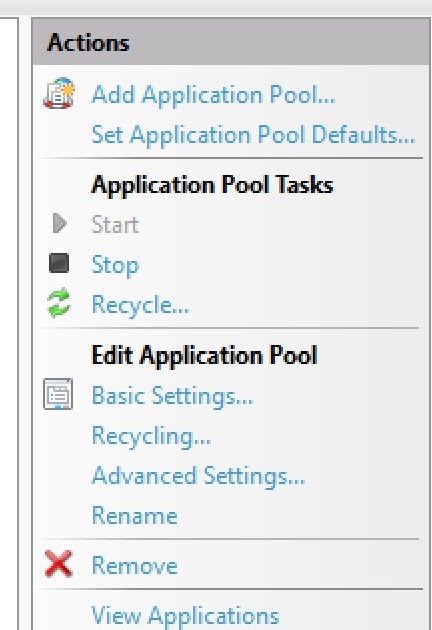The width and height of the screenshot is (432, 630).
Task: Click the Edit Application Pool heading
Action: (x=204, y=356)
